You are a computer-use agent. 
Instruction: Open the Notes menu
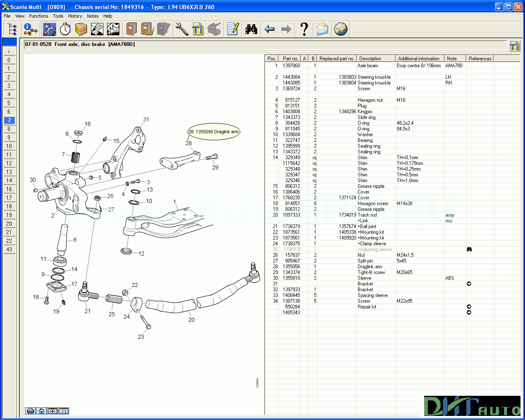[x=93, y=16]
